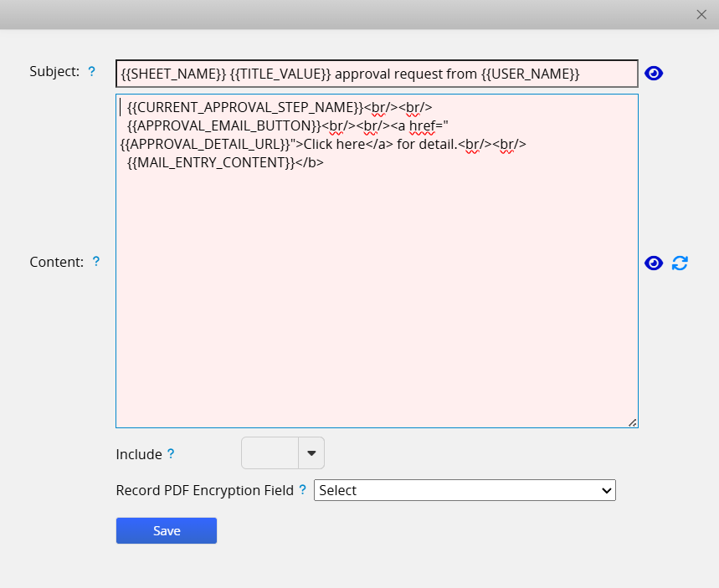Grab the Content textarea resize handle

(632, 422)
